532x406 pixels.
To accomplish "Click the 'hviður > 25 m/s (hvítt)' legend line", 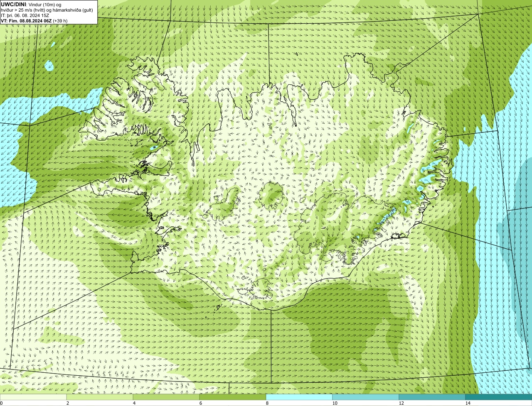I will point(47,10).
